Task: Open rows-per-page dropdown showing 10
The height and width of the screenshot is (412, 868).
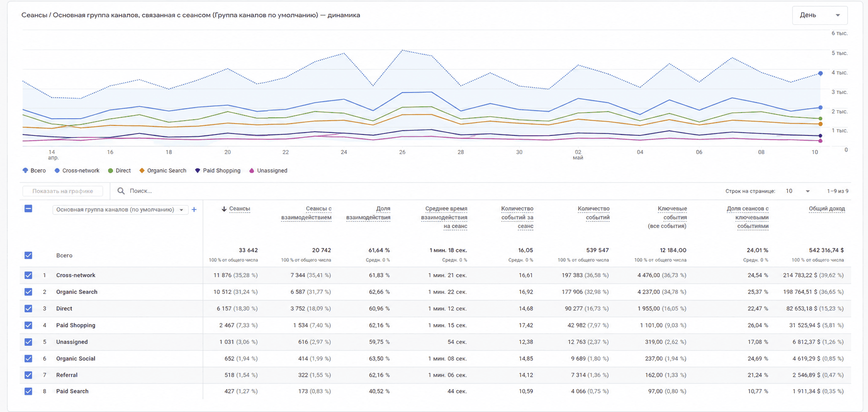Action: 797,191
